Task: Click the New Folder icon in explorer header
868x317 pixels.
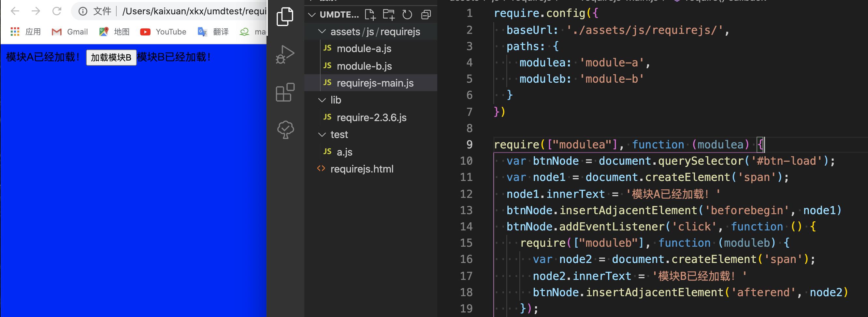Action: [x=388, y=14]
